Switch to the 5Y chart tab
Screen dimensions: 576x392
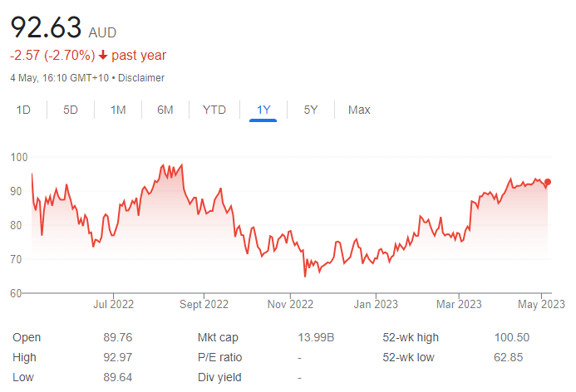311,110
